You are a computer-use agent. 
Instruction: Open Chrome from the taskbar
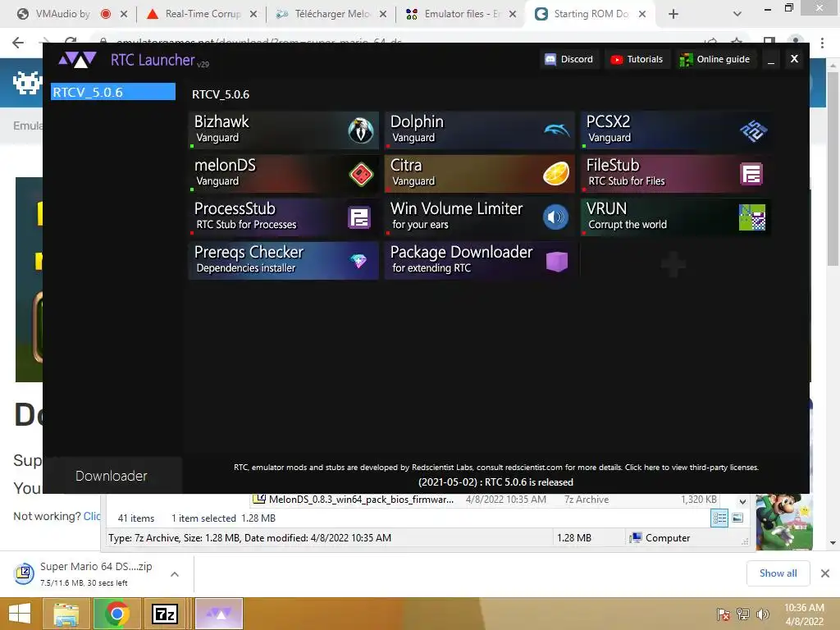click(116, 614)
